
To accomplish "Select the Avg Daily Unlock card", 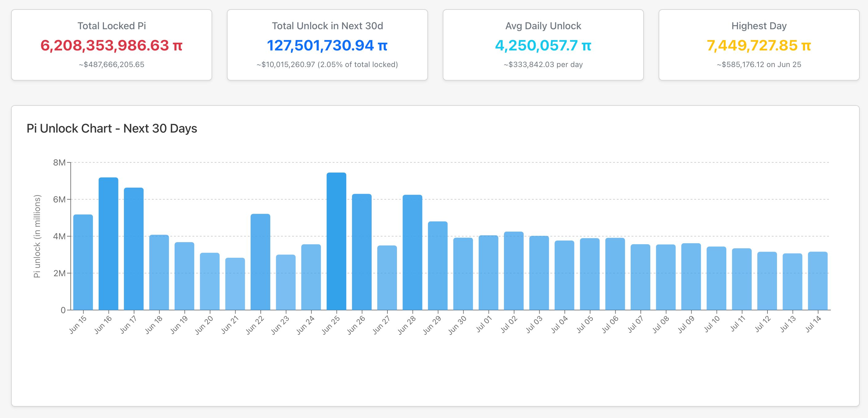I will click(x=543, y=45).
